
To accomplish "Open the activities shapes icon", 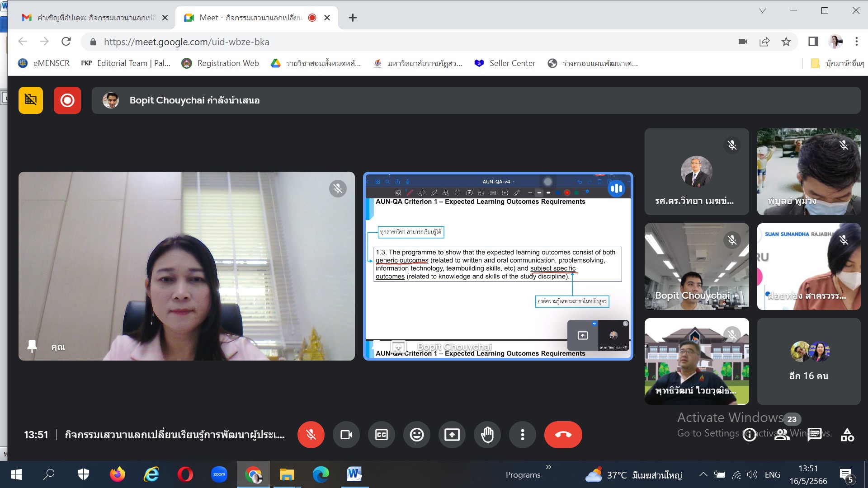I will [x=847, y=435].
